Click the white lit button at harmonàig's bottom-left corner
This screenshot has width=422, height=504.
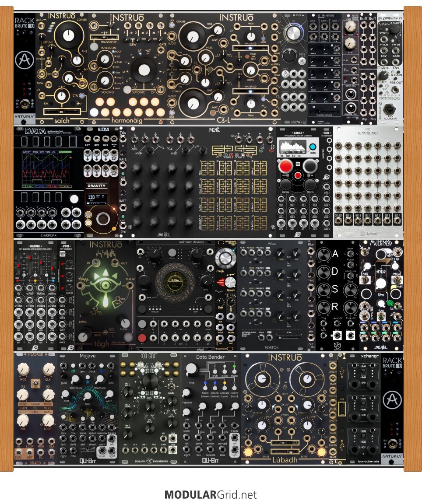[x=94, y=112]
